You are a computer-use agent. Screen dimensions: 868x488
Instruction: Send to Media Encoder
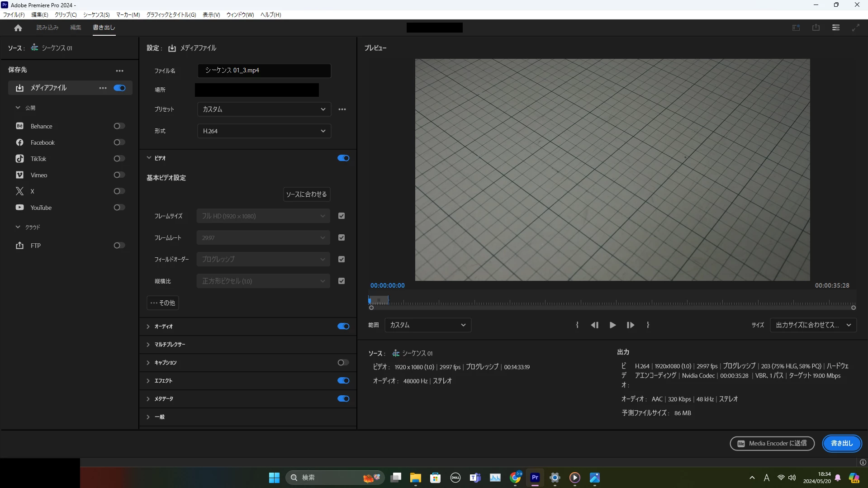pos(772,444)
